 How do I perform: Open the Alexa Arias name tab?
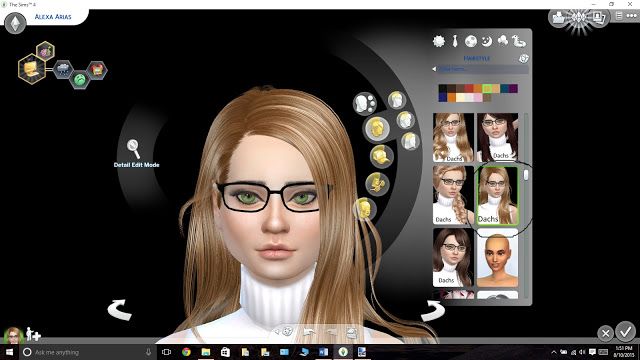(x=53, y=17)
